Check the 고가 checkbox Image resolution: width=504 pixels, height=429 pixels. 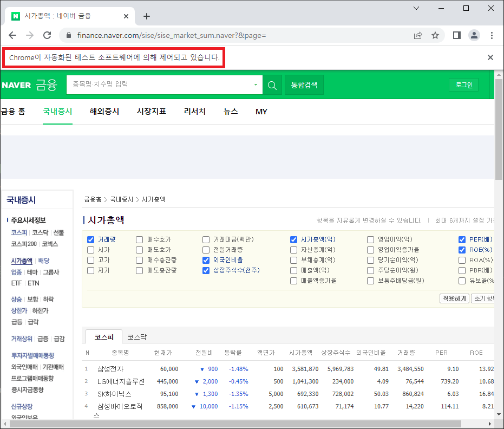coord(90,260)
